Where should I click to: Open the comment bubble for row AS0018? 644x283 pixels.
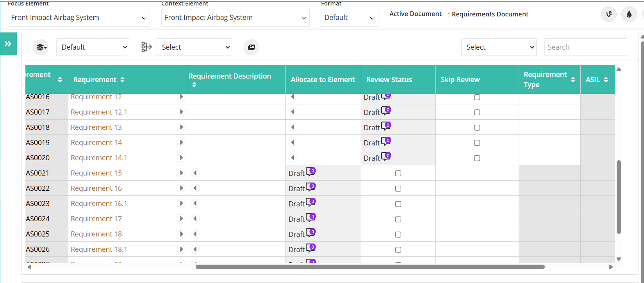[x=386, y=126]
